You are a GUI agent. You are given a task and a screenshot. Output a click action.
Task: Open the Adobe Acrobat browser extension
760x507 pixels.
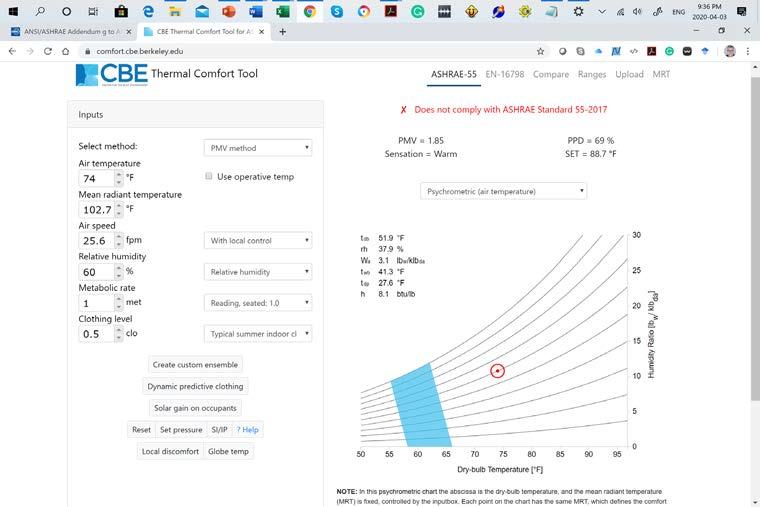pos(651,51)
